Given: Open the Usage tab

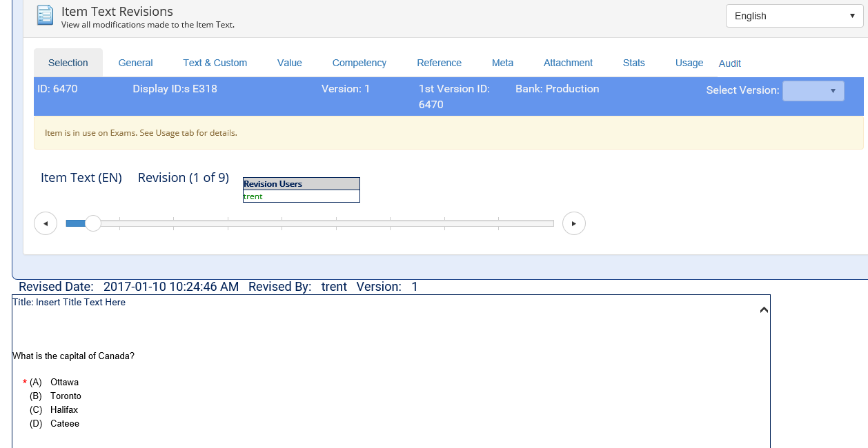Looking at the screenshot, I should [x=689, y=63].
